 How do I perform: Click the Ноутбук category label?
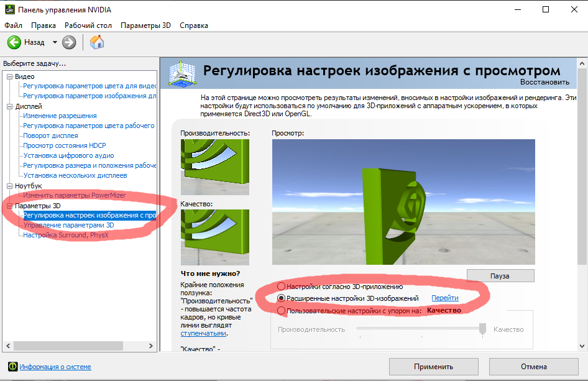pos(29,186)
